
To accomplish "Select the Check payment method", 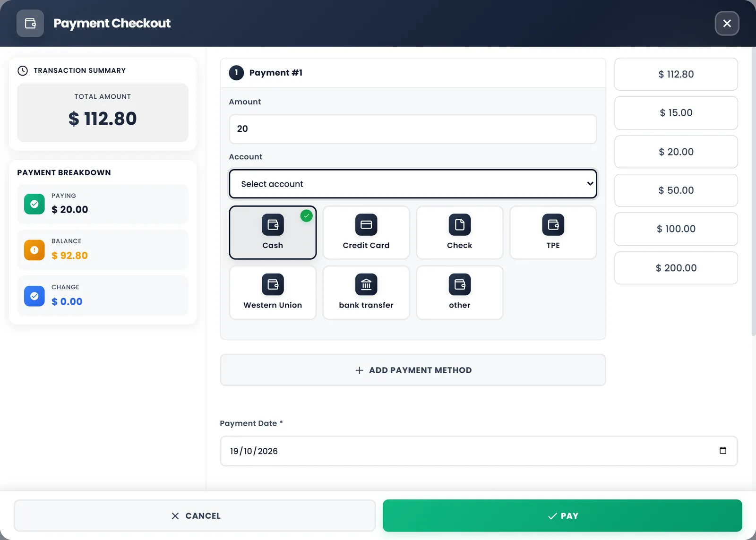I will click(x=460, y=232).
